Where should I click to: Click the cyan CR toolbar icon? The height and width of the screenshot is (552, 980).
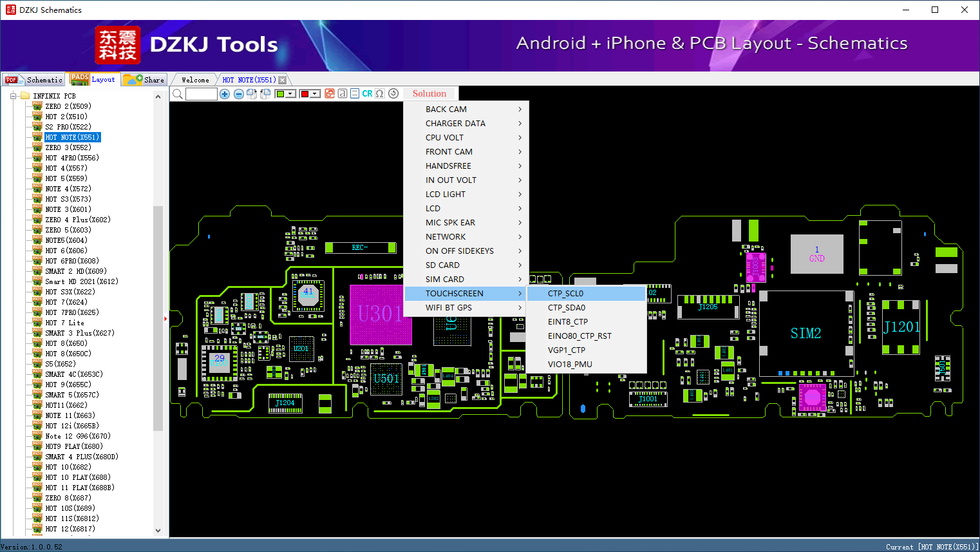point(367,93)
